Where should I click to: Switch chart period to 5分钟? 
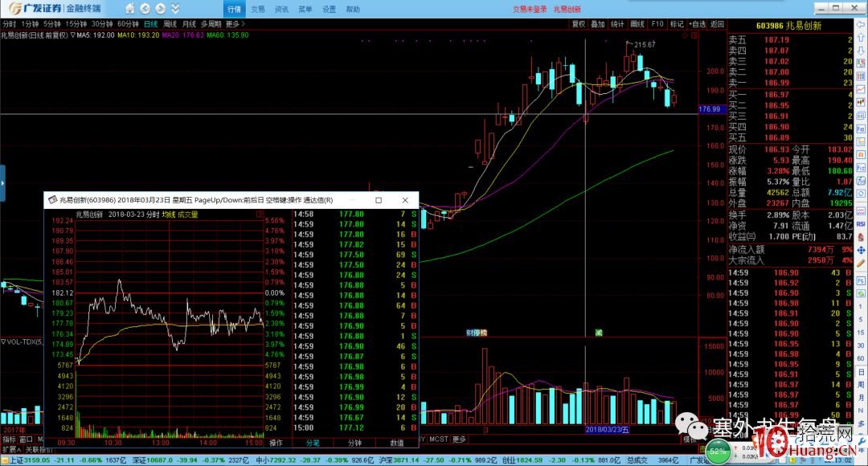51,24
